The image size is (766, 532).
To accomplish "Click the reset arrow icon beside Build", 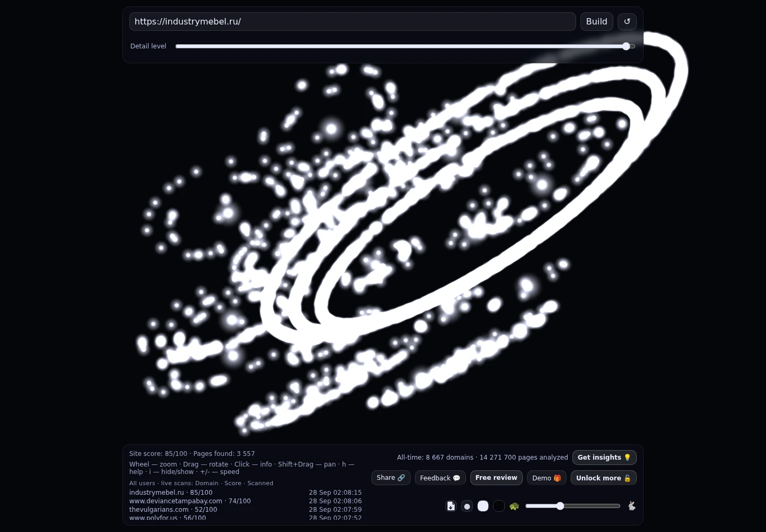I will pos(627,21).
